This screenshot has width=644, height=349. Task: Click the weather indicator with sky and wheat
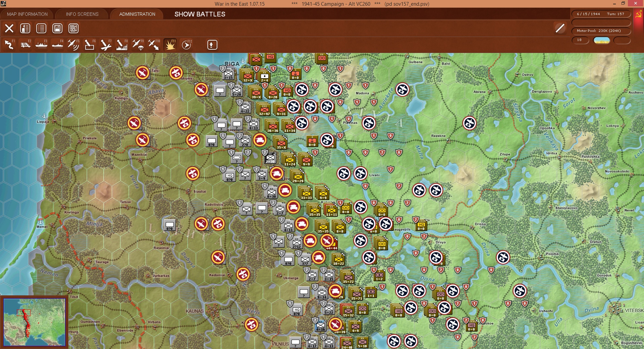(x=602, y=40)
